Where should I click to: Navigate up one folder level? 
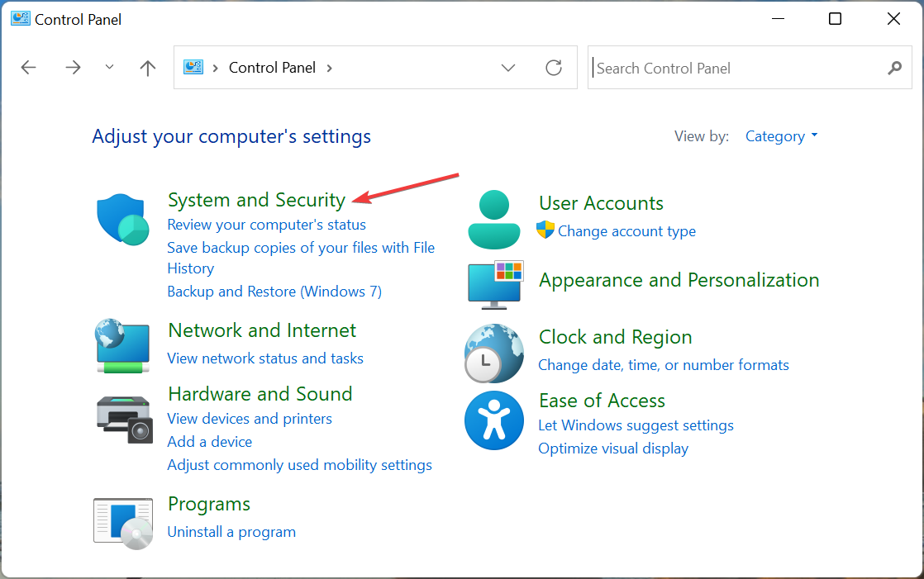(147, 68)
